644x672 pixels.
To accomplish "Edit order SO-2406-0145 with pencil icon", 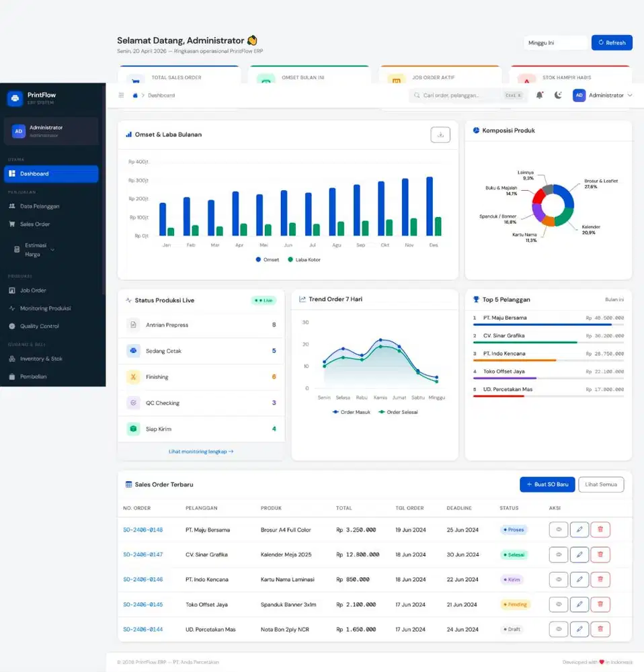I will pyautogui.click(x=579, y=604).
